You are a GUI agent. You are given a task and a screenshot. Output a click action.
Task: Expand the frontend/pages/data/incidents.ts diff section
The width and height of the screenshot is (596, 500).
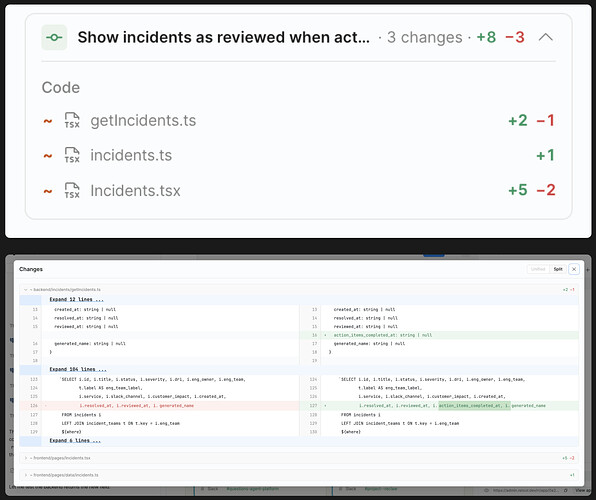click(x=26, y=475)
